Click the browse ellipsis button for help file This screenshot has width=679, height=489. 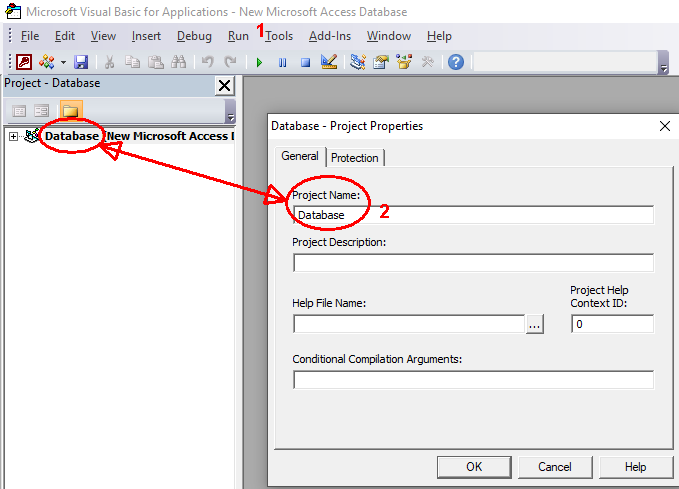[x=535, y=324]
